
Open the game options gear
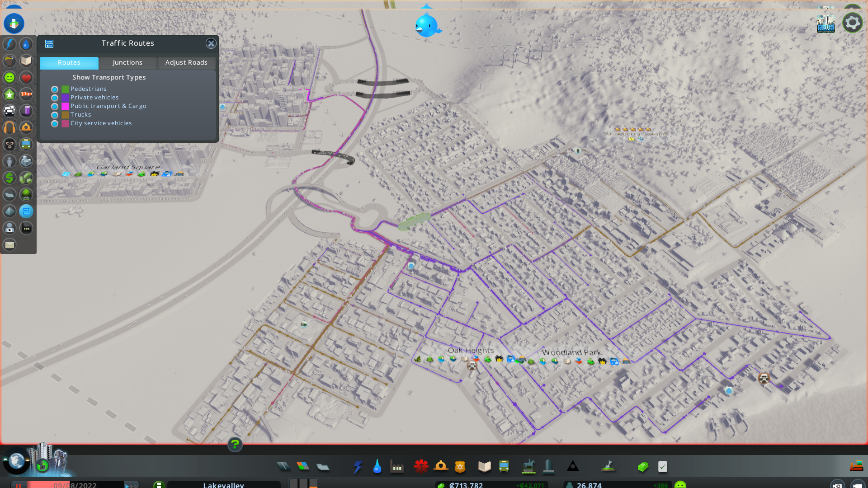852,23
